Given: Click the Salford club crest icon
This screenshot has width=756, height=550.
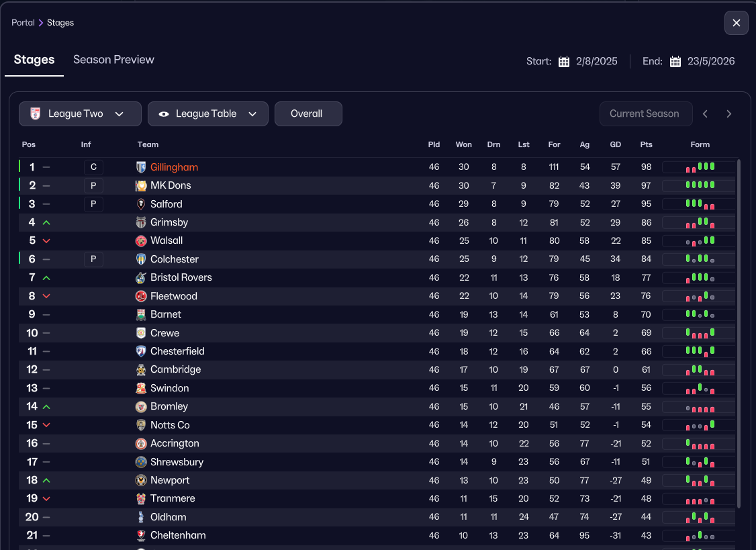Looking at the screenshot, I should (x=141, y=204).
